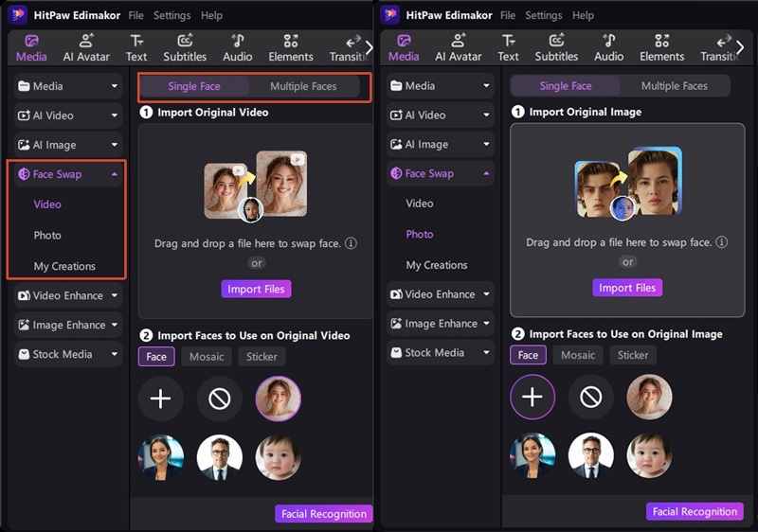This screenshot has height=532, width=758.
Task: Open Elements tool in left window toolbar
Action: 291,47
